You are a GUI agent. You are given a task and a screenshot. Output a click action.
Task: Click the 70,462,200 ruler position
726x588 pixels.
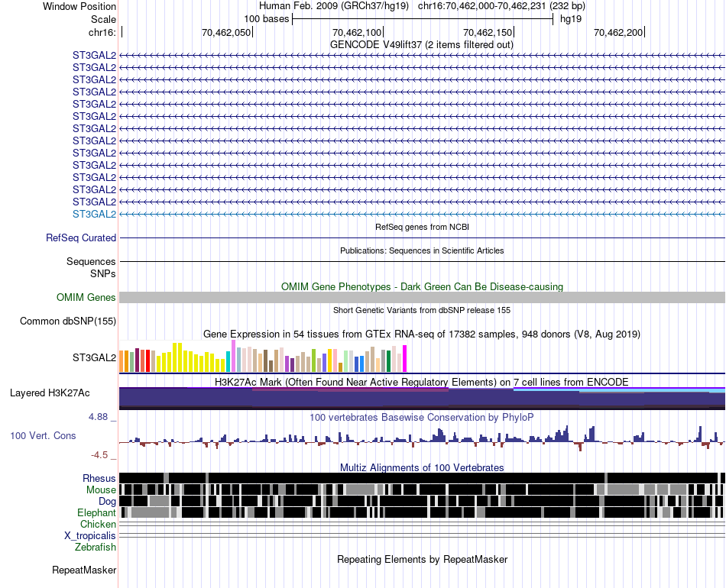(618, 32)
